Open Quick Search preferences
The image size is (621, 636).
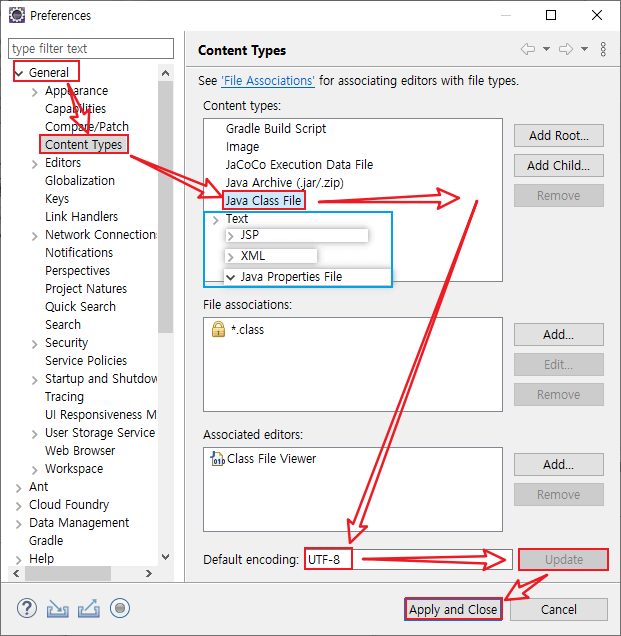(x=80, y=307)
